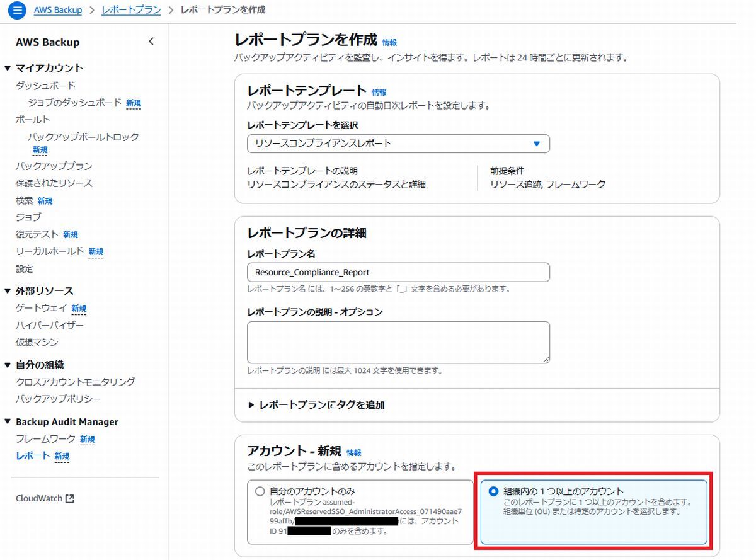Open CloudWatch external link icon
Screen dimensions: 756x560
pos(70,498)
